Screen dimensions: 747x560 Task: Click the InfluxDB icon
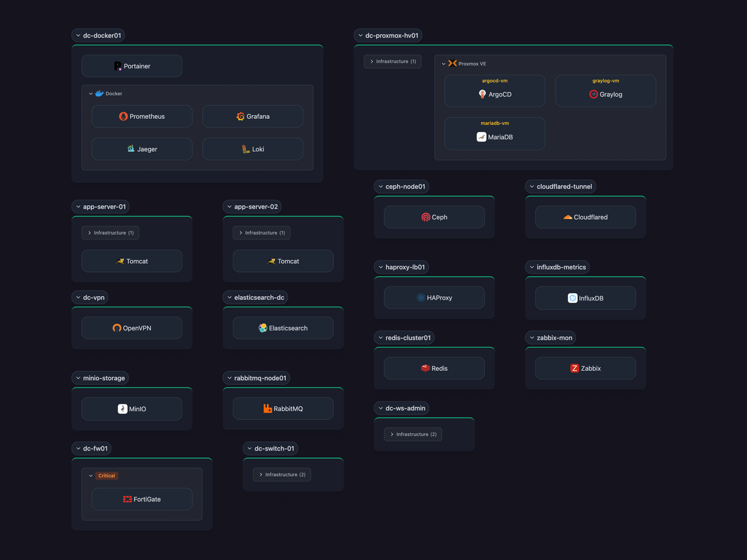click(573, 298)
